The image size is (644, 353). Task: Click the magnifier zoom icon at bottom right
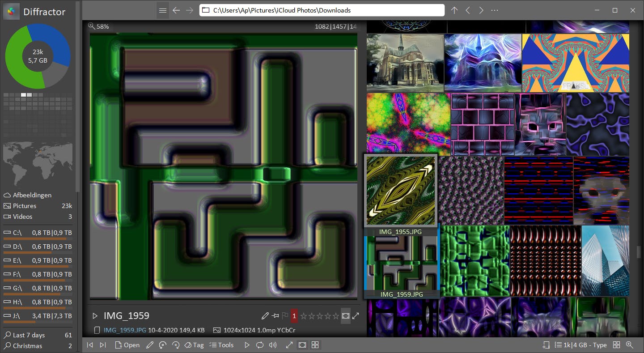click(630, 345)
